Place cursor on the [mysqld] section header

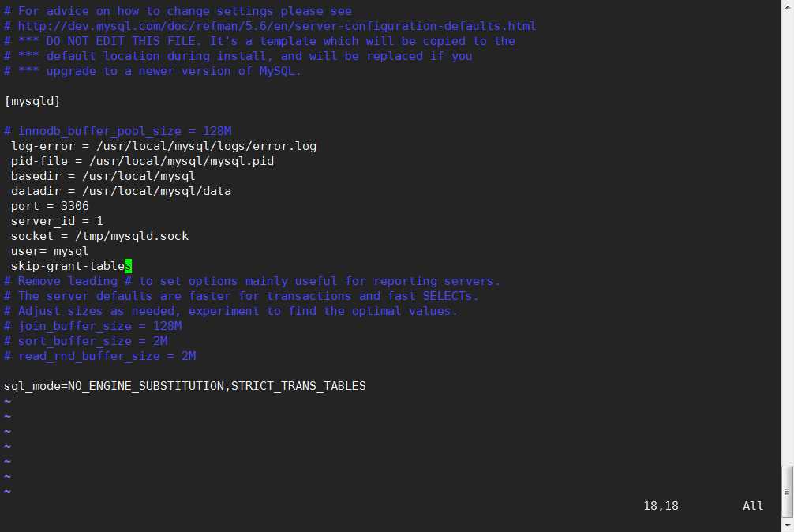pos(32,101)
